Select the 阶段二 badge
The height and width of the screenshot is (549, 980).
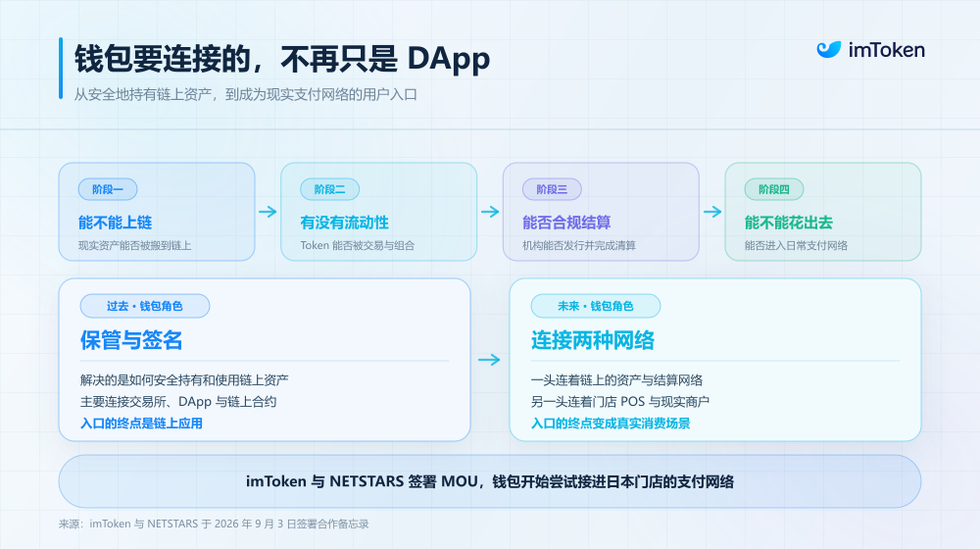[x=329, y=189]
